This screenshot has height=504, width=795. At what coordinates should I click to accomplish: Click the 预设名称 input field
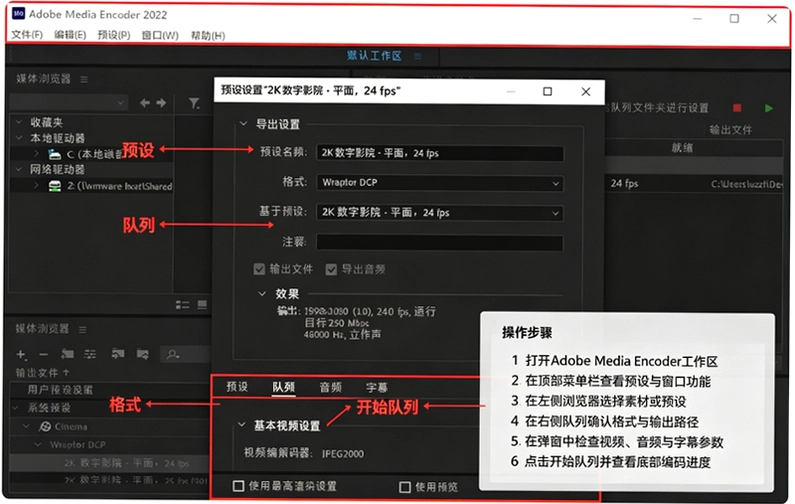click(x=440, y=153)
